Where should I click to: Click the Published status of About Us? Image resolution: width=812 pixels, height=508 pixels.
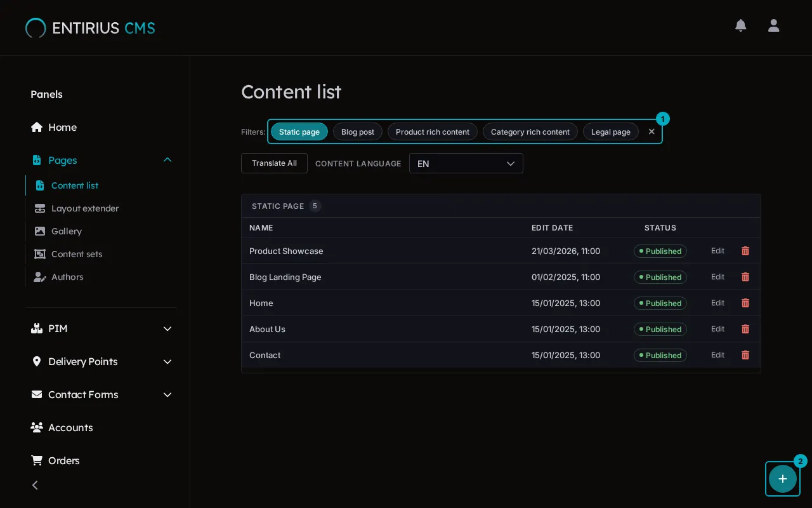click(660, 329)
